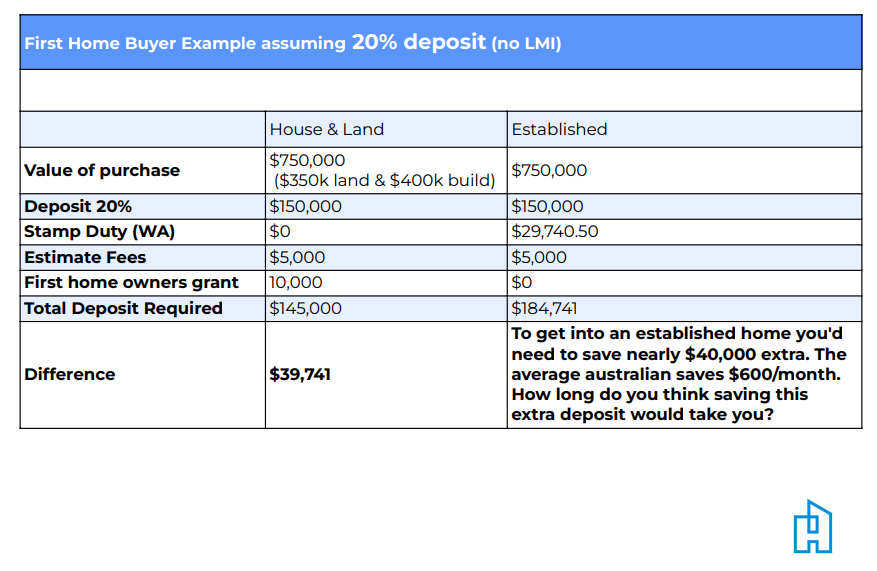
Task: Click the blue house logo icon
Action: (x=813, y=526)
